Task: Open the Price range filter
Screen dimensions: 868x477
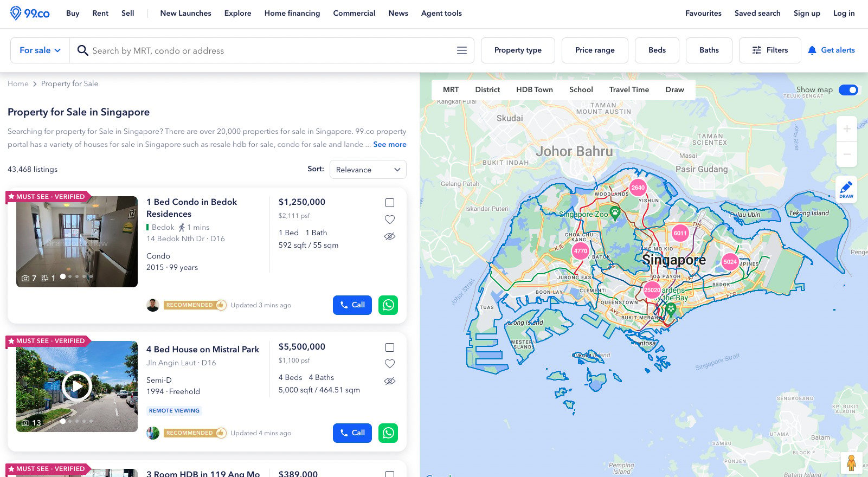Action: coord(595,50)
